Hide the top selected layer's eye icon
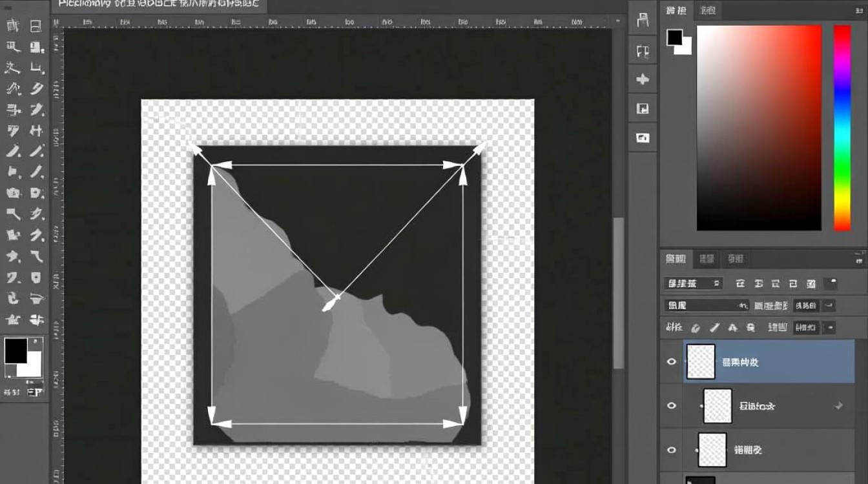 tap(671, 361)
